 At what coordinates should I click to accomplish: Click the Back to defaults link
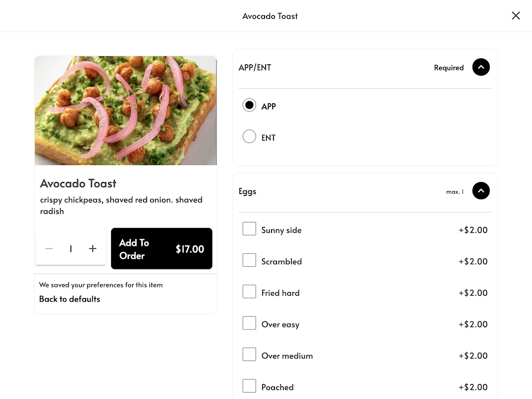tap(70, 299)
